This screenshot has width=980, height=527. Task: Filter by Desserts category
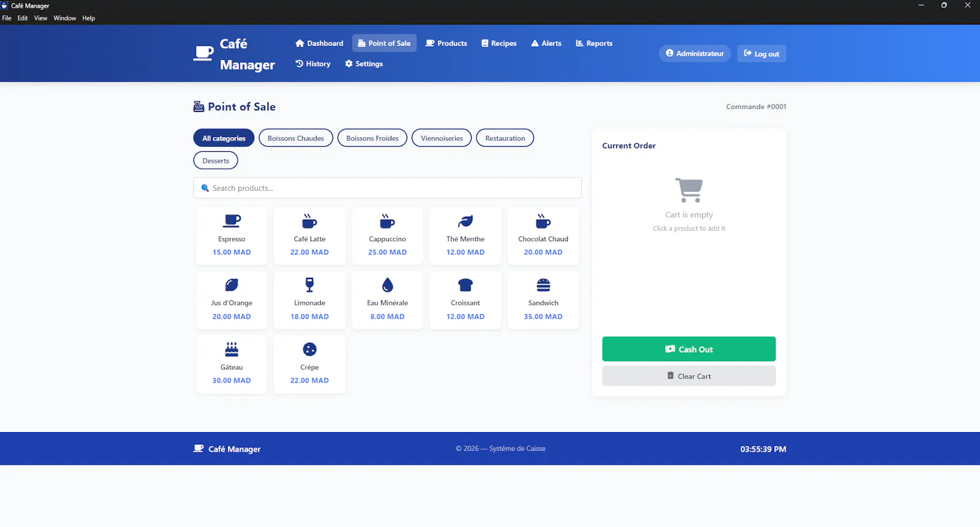(x=216, y=161)
